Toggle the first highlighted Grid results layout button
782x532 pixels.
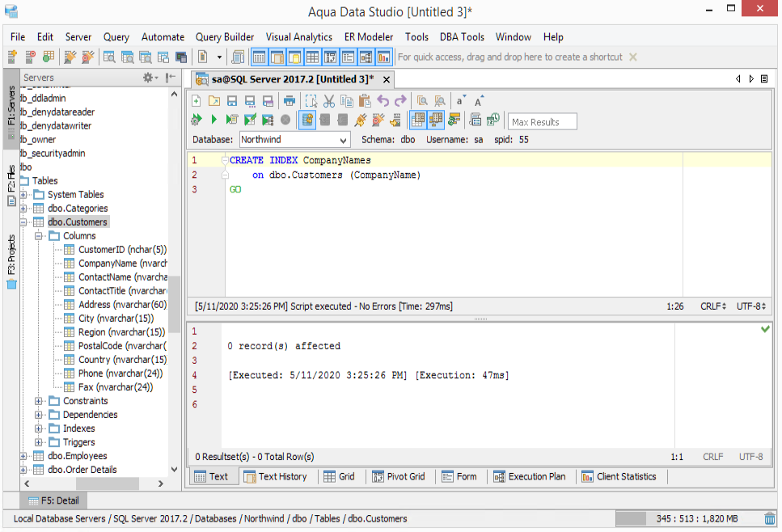point(418,120)
